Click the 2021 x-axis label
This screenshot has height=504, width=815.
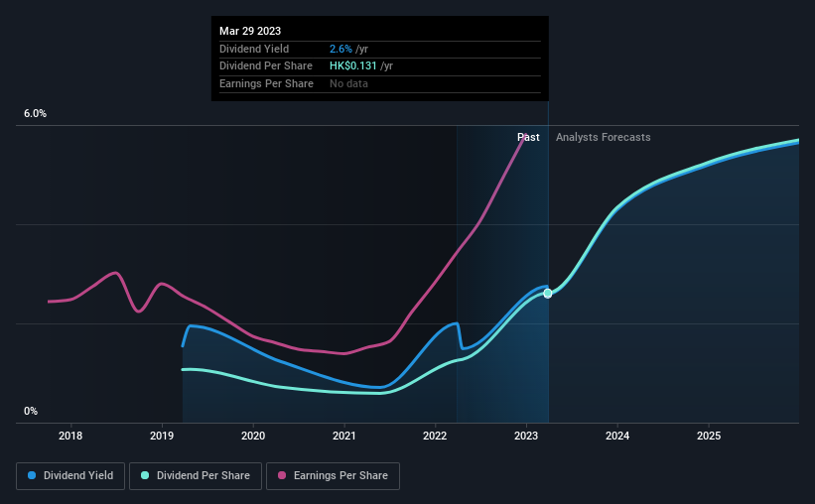pyautogui.click(x=344, y=436)
